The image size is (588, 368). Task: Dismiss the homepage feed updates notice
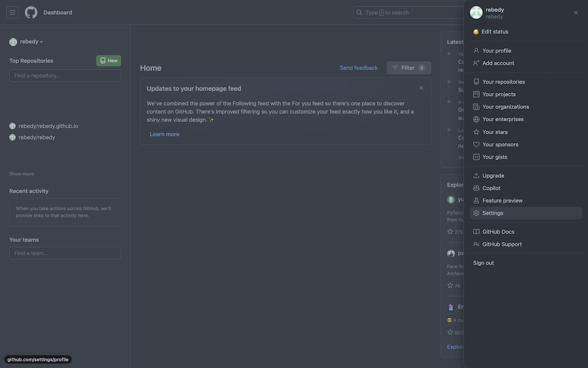[x=421, y=88]
